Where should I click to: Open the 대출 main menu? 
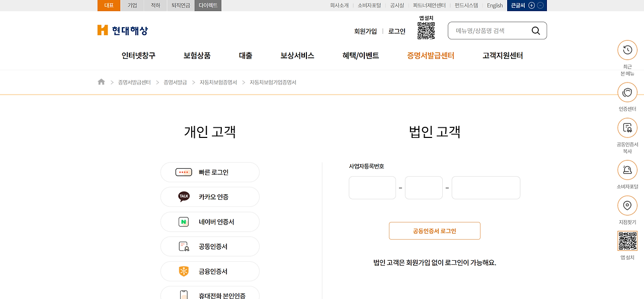[x=246, y=56]
